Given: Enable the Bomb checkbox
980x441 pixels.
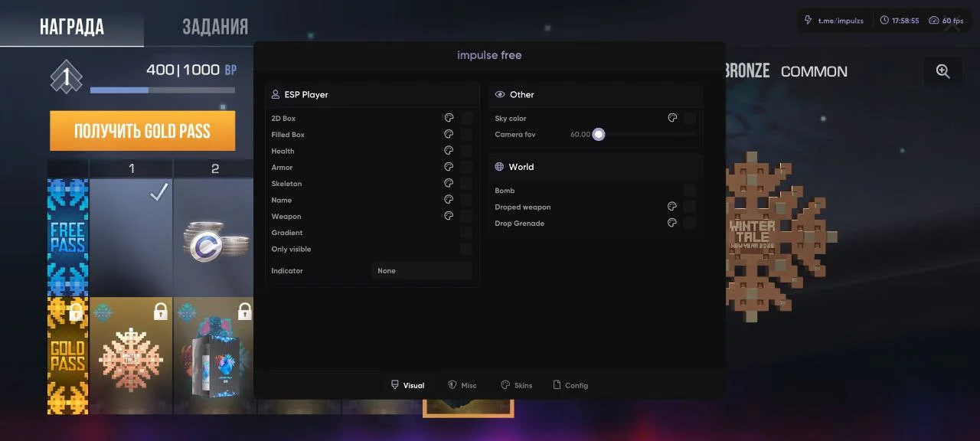Looking at the screenshot, I should (x=690, y=191).
